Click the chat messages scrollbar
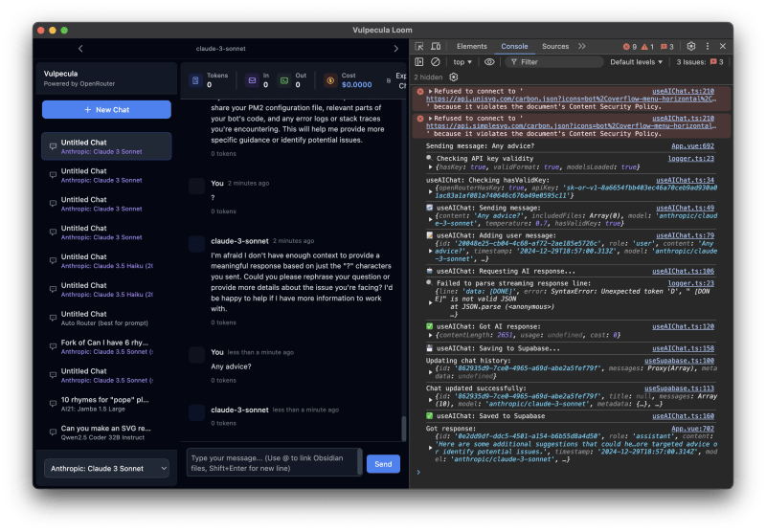This screenshot has height=532, width=766. point(403,429)
